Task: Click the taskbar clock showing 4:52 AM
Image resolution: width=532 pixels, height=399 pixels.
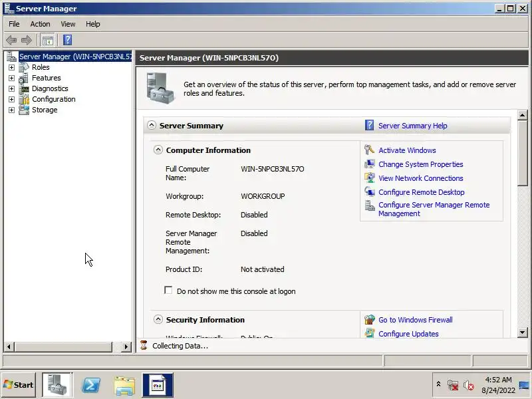Action: [498, 385]
